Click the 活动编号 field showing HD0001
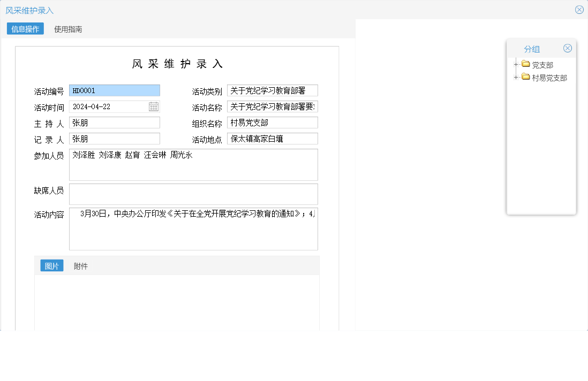Screen dimensions: 588x381 pyautogui.click(x=114, y=90)
